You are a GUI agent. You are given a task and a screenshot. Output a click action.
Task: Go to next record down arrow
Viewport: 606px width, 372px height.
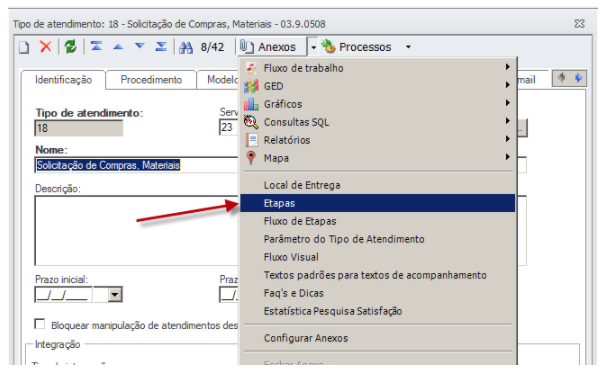coord(140,46)
